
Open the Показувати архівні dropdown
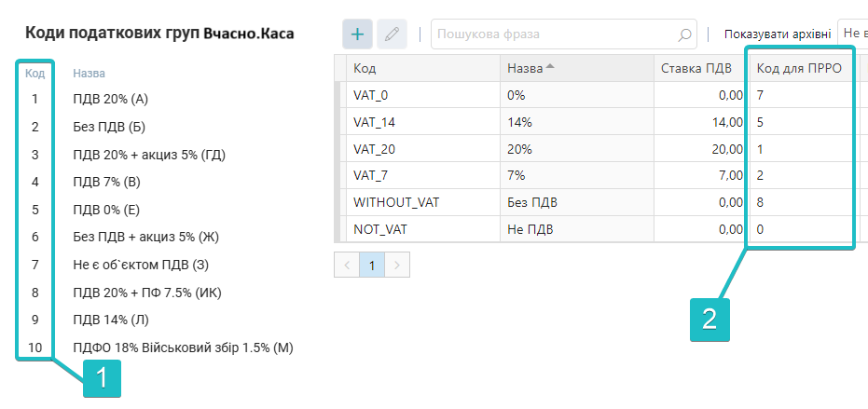[852, 34]
